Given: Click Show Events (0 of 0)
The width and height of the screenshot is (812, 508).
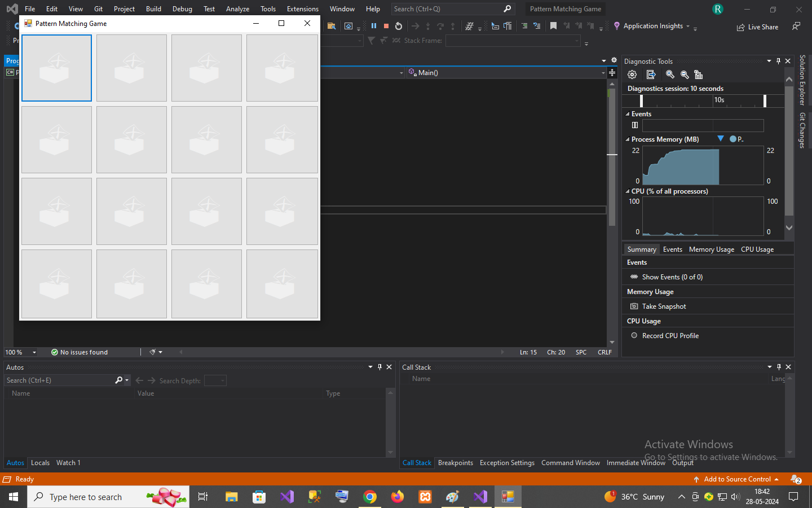Looking at the screenshot, I should tap(672, 277).
